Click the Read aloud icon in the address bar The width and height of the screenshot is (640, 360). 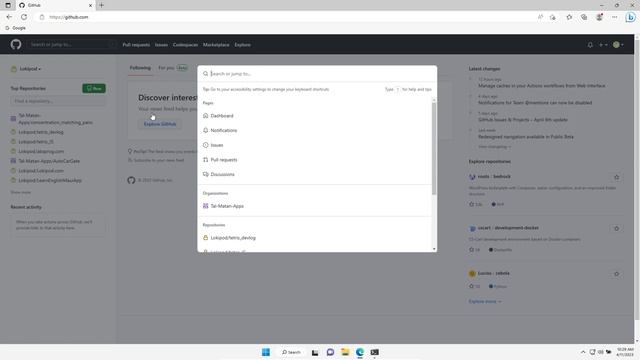540,17
